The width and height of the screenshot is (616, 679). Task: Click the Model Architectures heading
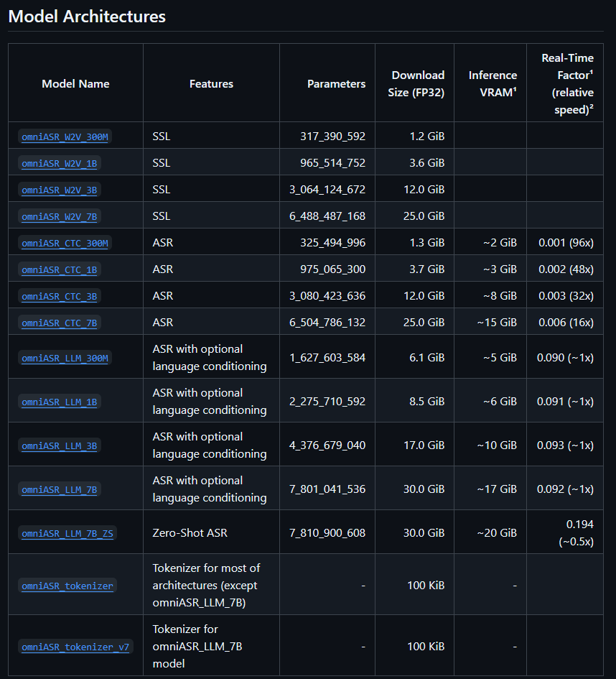pos(87,17)
